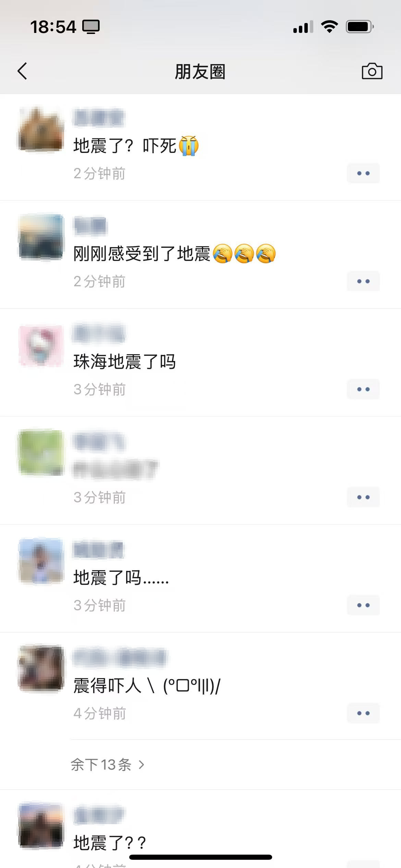
Task: Open the two-dot menu on the "珠海地震了吗" post
Action: tap(363, 389)
